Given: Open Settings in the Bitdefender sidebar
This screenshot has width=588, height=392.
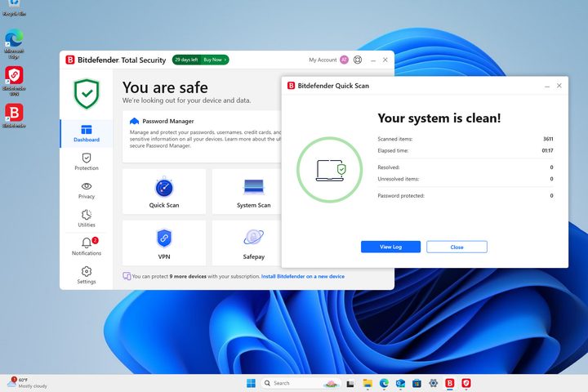Looking at the screenshot, I should click(87, 275).
